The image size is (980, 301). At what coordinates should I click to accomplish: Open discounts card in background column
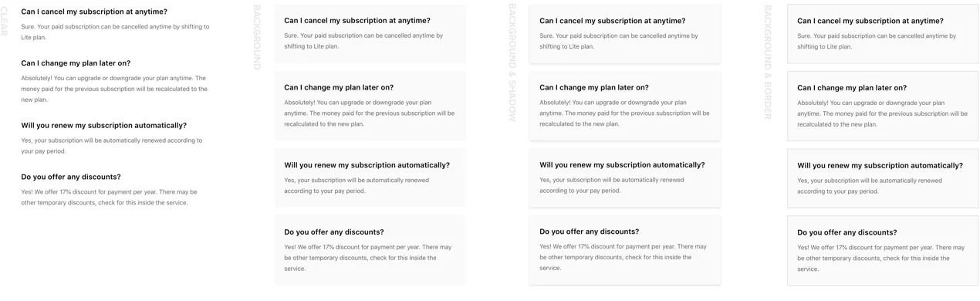pos(370,251)
